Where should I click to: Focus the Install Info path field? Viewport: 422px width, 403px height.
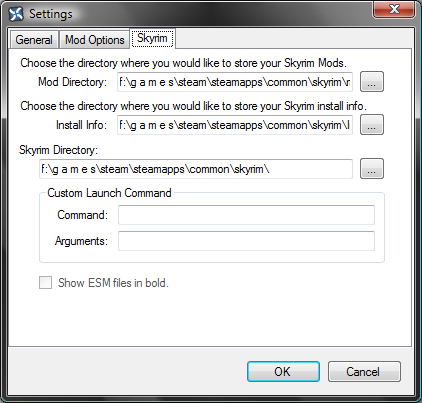click(235, 125)
